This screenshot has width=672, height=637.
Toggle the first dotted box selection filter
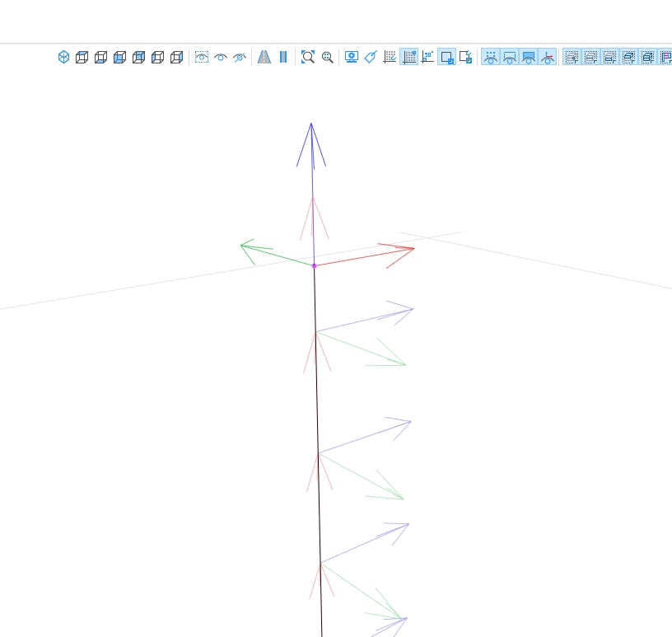pyautogui.click(x=572, y=57)
